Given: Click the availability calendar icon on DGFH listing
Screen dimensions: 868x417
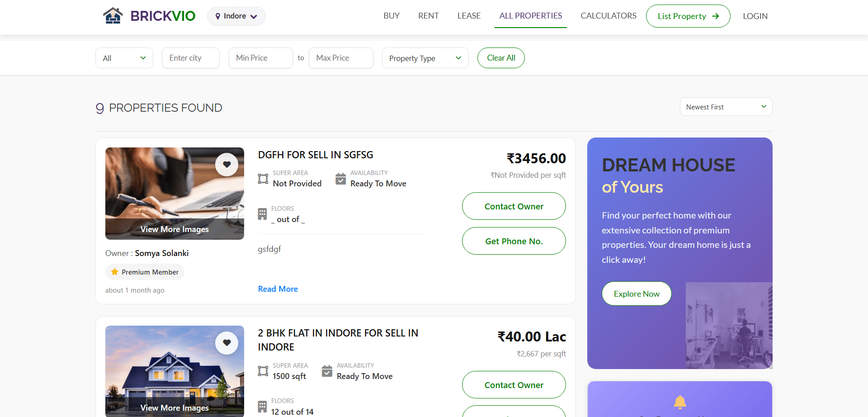Looking at the screenshot, I should click(341, 179).
